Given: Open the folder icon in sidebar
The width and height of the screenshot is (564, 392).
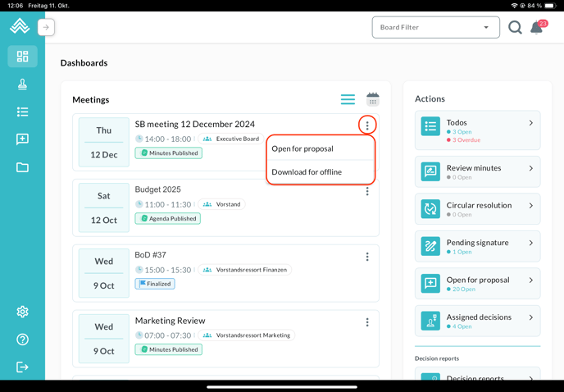Looking at the screenshot, I should pos(22,167).
